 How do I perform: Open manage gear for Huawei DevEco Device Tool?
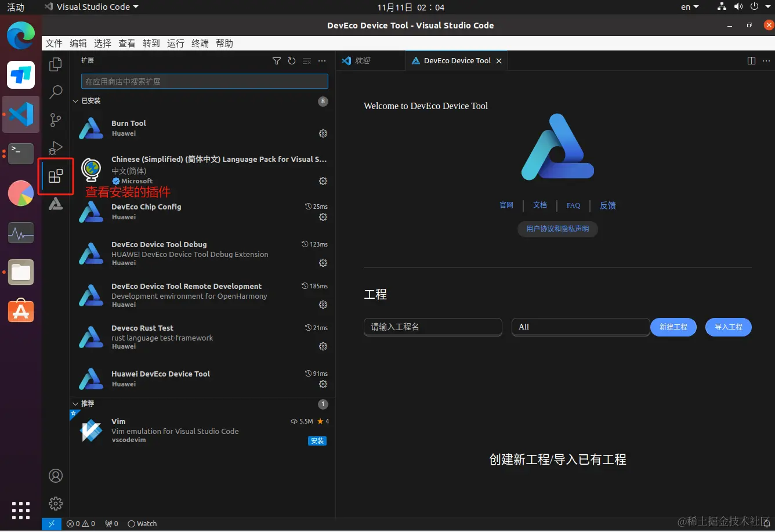[x=323, y=384]
